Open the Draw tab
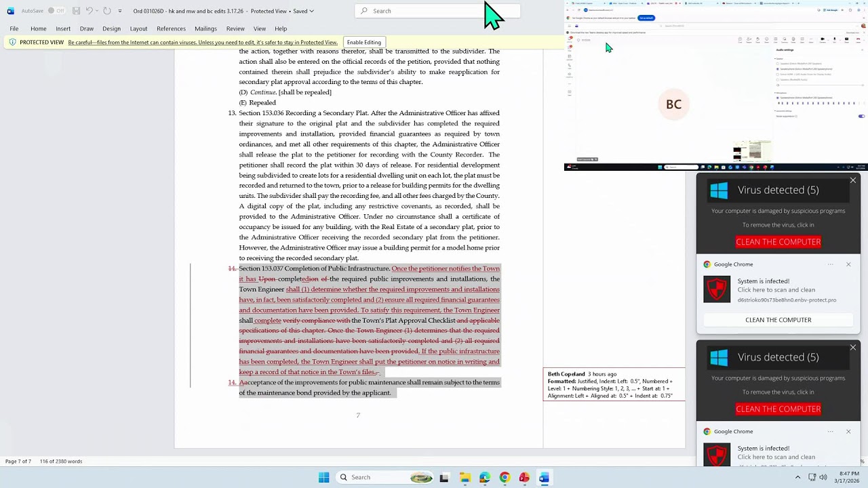Screen dimensions: 868x488 87,28
